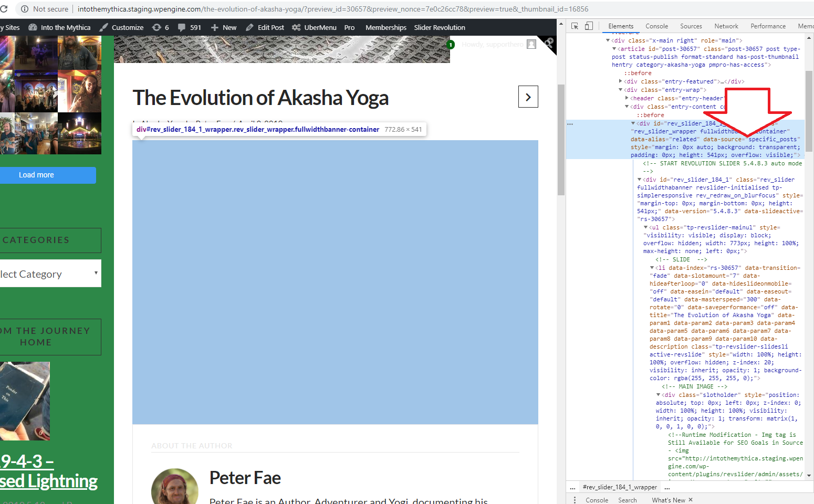
Task: Activate the DevTools inspect element picker
Action: (575, 26)
